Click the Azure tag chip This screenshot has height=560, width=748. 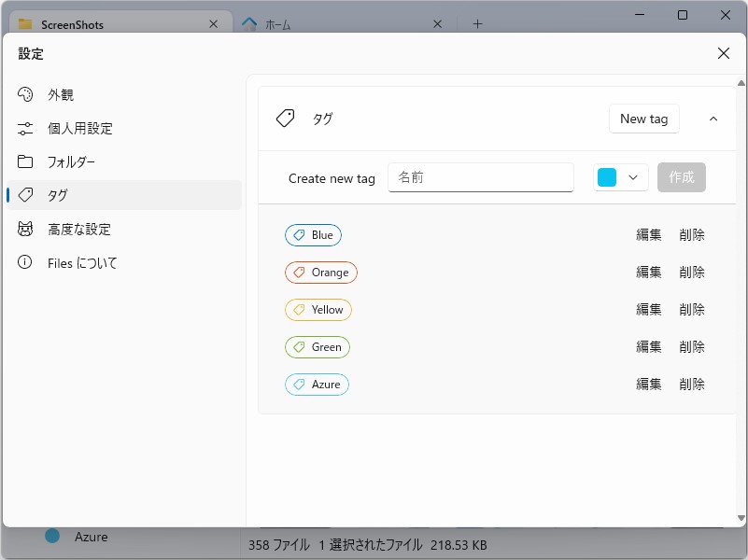coord(316,384)
